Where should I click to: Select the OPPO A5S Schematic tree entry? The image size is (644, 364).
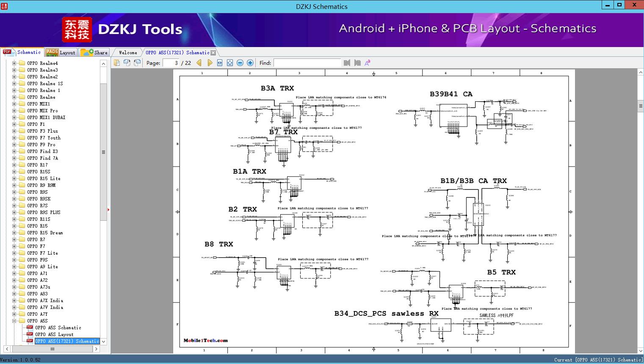(x=58, y=328)
